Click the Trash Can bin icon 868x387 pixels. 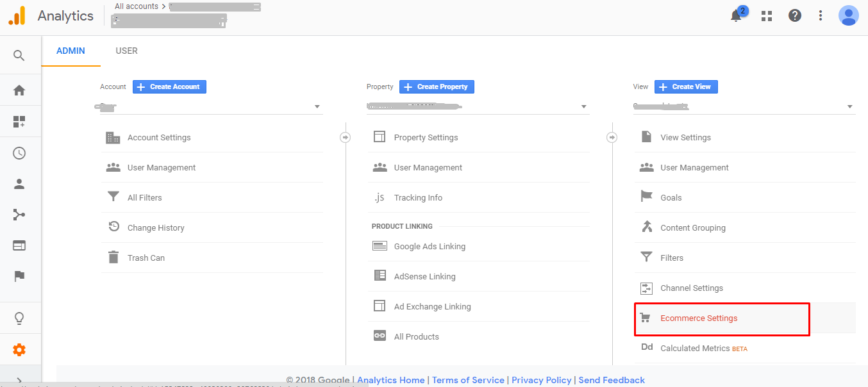click(113, 258)
